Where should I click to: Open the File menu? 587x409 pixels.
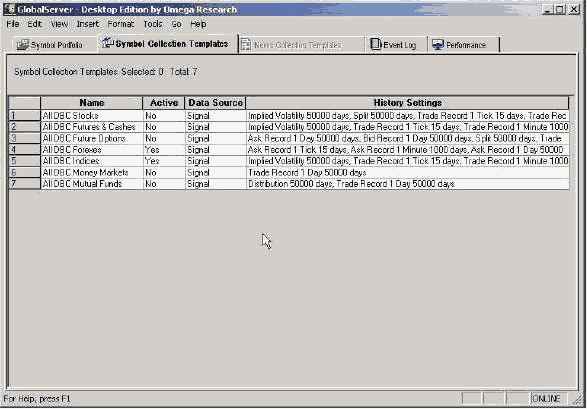pos(13,24)
